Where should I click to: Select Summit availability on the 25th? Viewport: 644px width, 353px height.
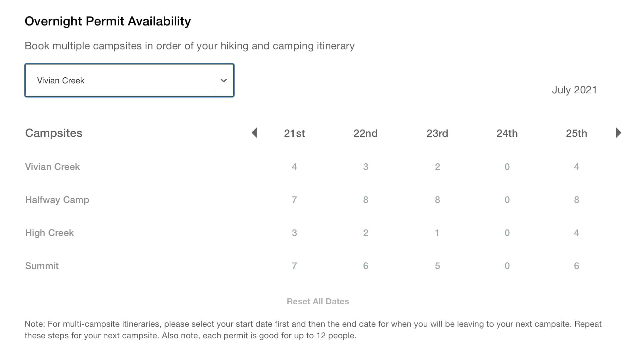576,266
